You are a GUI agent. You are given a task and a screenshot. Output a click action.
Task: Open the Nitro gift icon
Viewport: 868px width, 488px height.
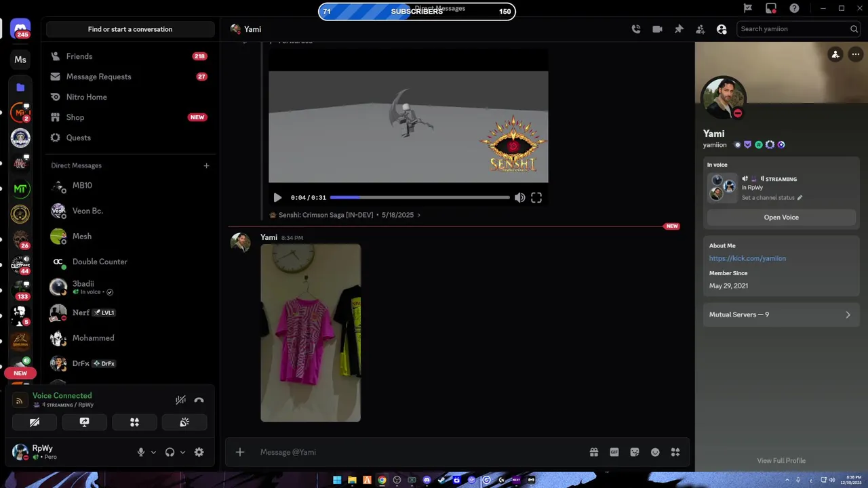click(x=593, y=452)
